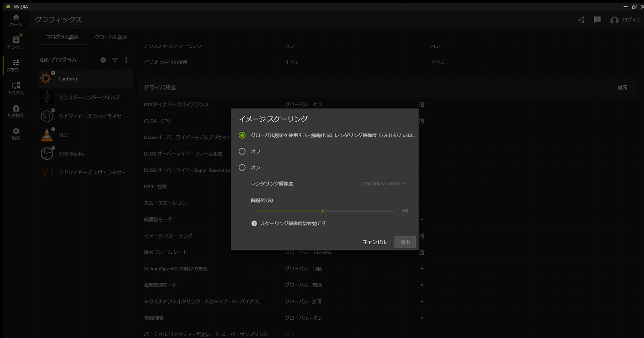Open the program list filter icon
The width and height of the screenshot is (644, 338).
click(x=114, y=60)
